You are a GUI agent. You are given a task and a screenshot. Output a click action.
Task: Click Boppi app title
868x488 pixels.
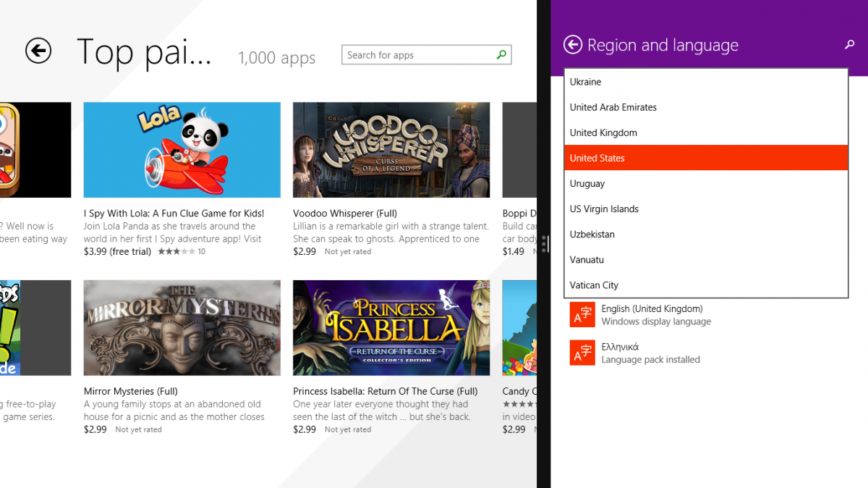click(x=520, y=214)
